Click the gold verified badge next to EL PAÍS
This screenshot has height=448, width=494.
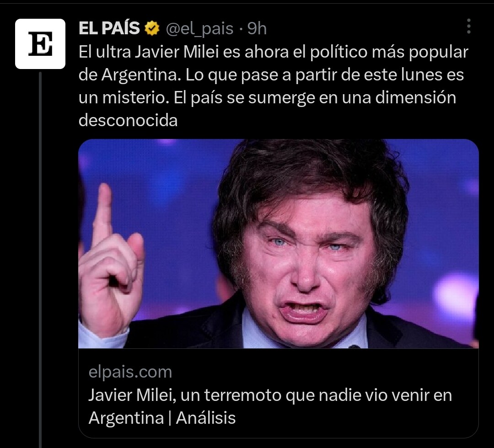coord(152,28)
